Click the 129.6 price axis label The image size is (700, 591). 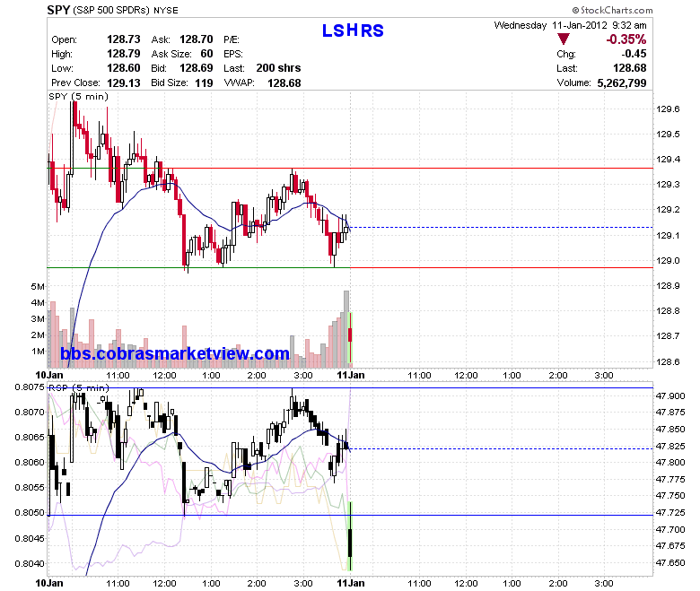tap(668, 109)
